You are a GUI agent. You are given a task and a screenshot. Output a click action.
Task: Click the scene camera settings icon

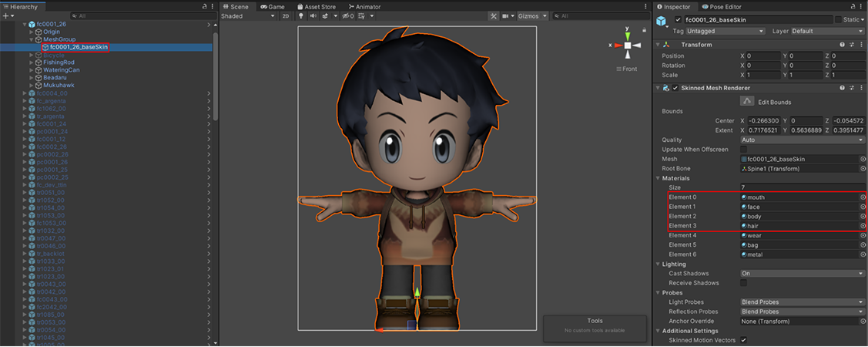point(507,16)
